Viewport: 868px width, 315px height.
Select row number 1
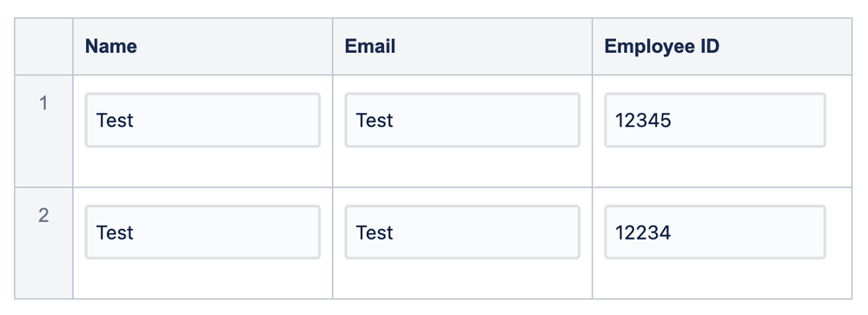tap(43, 102)
